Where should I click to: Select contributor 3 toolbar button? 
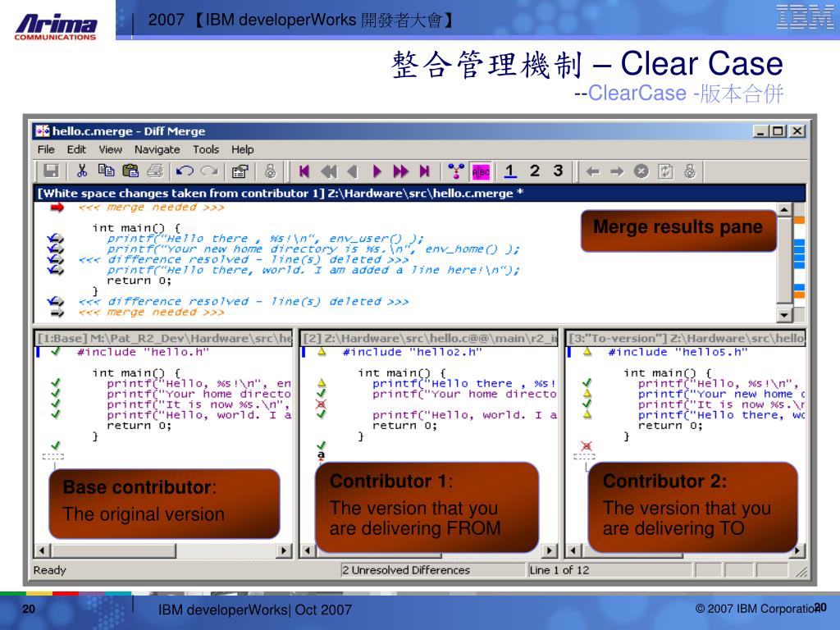558,171
